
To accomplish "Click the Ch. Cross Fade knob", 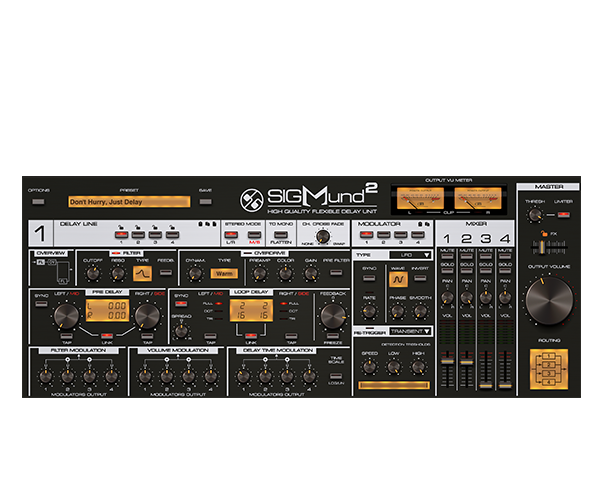I will 323,236.
